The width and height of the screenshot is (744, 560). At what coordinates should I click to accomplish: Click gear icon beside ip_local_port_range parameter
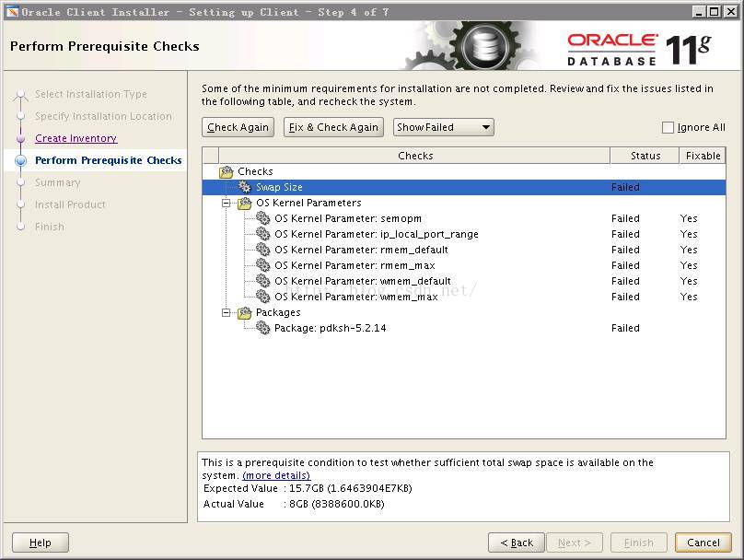click(262, 234)
